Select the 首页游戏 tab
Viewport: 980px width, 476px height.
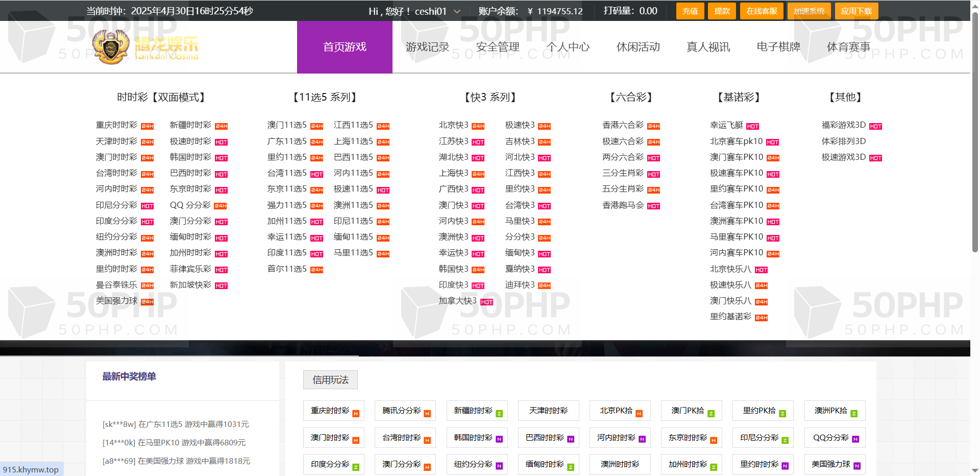(345, 47)
